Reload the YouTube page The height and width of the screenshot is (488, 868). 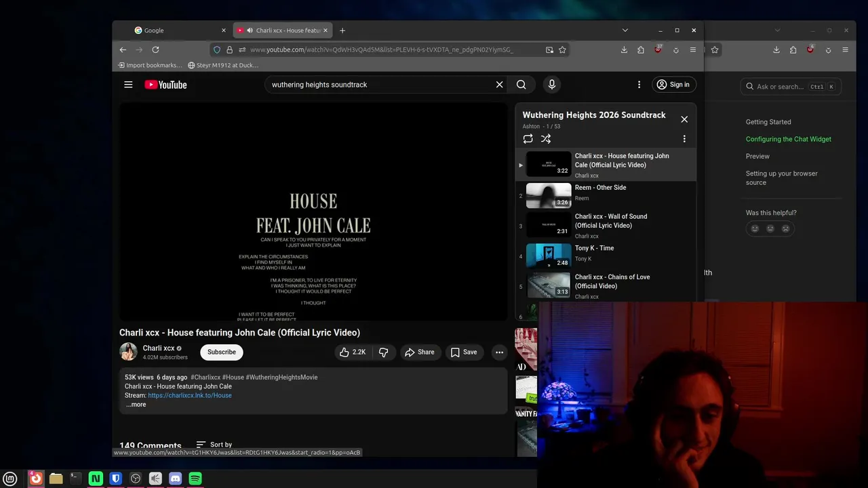point(155,49)
